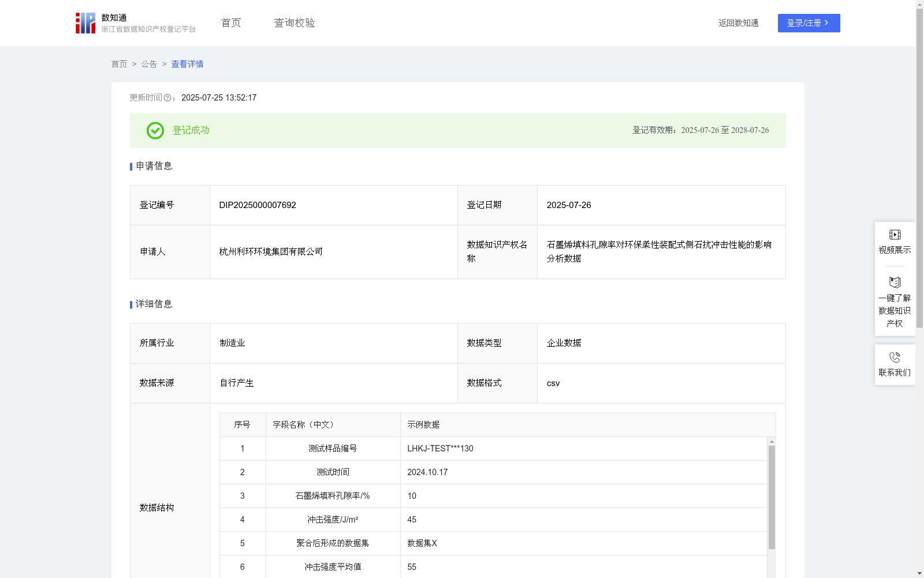Click the 登录/注册 button
Viewport: 924px width, 578px height.
[x=808, y=23]
